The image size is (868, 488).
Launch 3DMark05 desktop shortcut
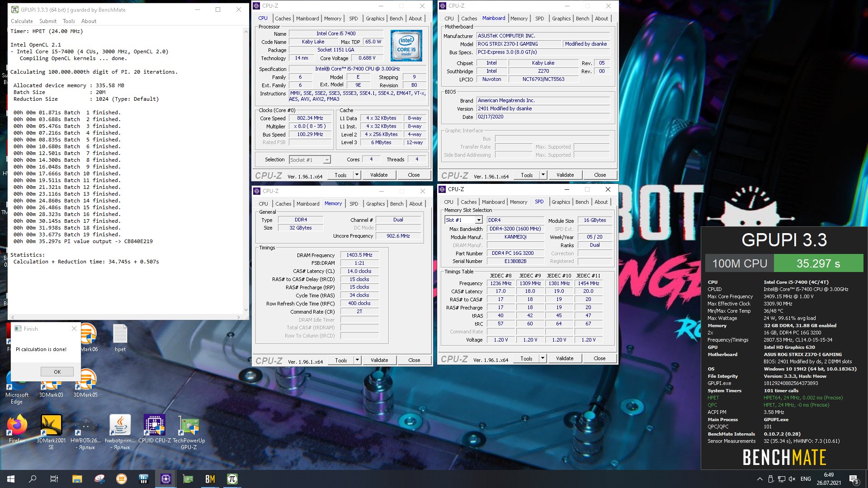pos(85,383)
